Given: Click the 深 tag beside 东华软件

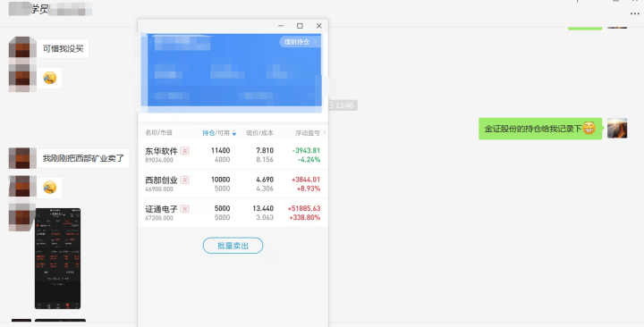Looking at the screenshot, I should point(185,151).
